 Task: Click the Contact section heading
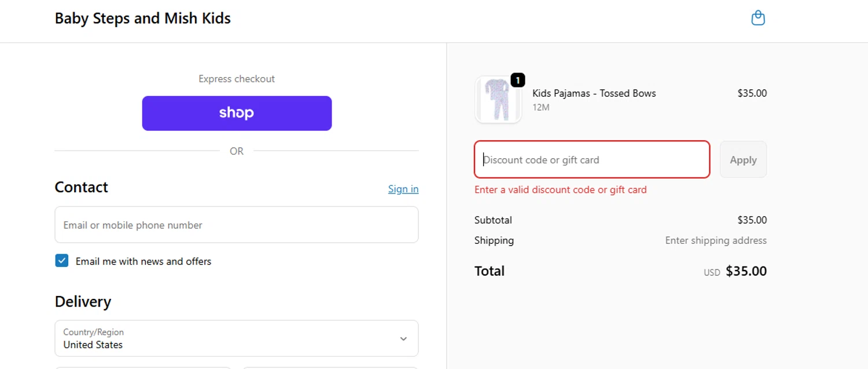[82, 187]
